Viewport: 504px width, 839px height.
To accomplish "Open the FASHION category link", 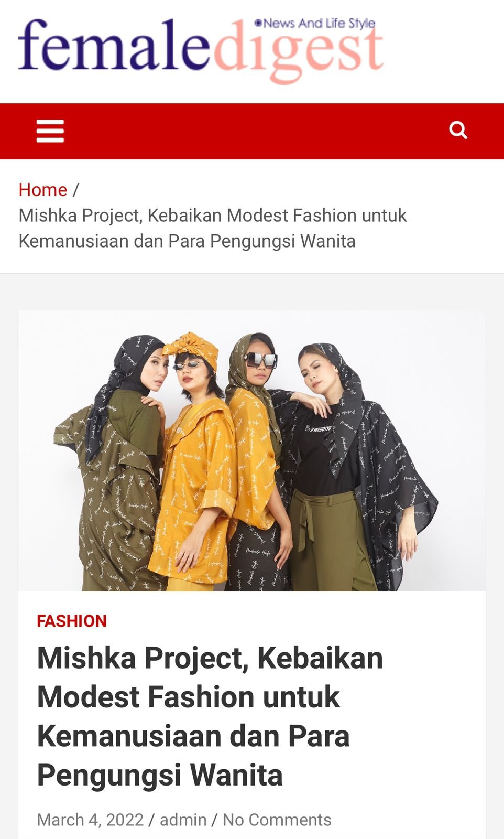I will coord(72,621).
